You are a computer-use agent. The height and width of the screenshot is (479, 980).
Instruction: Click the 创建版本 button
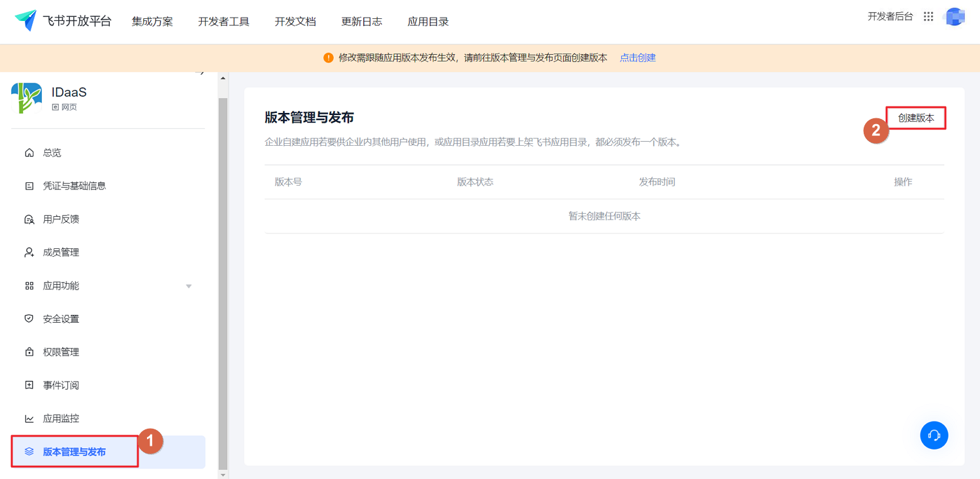pyautogui.click(x=916, y=118)
